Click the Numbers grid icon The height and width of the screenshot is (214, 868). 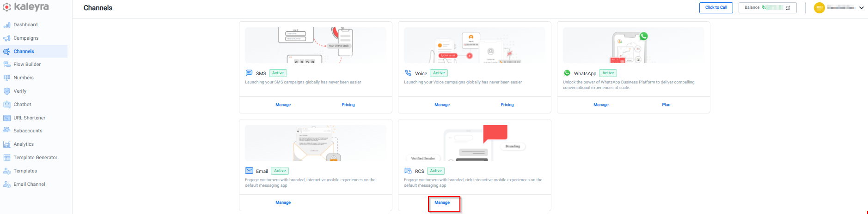click(7, 78)
